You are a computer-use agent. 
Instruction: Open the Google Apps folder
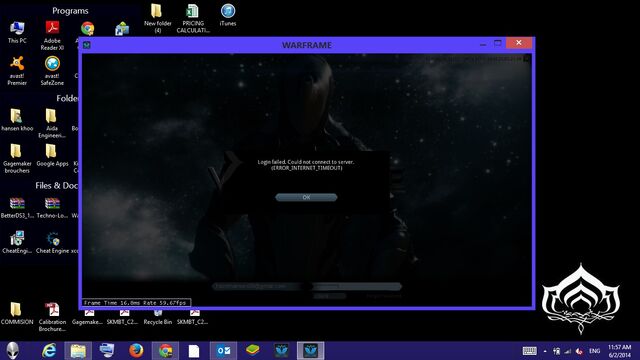pyautogui.click(x=52, y=155)
